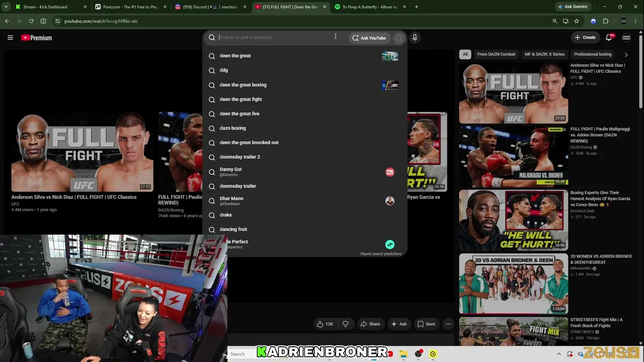Screen dimensions: 644x362
Task: Click the screen cast icon in address bar
Action: point(566,21)
